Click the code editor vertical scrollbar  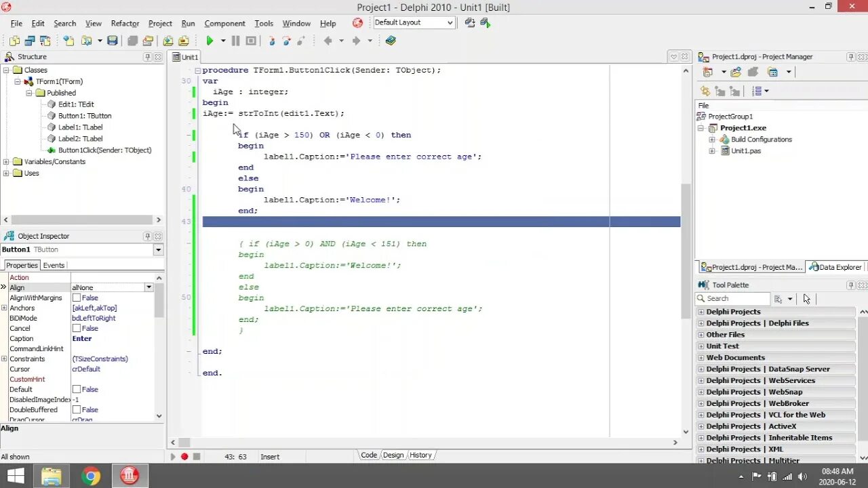point(686,251)
